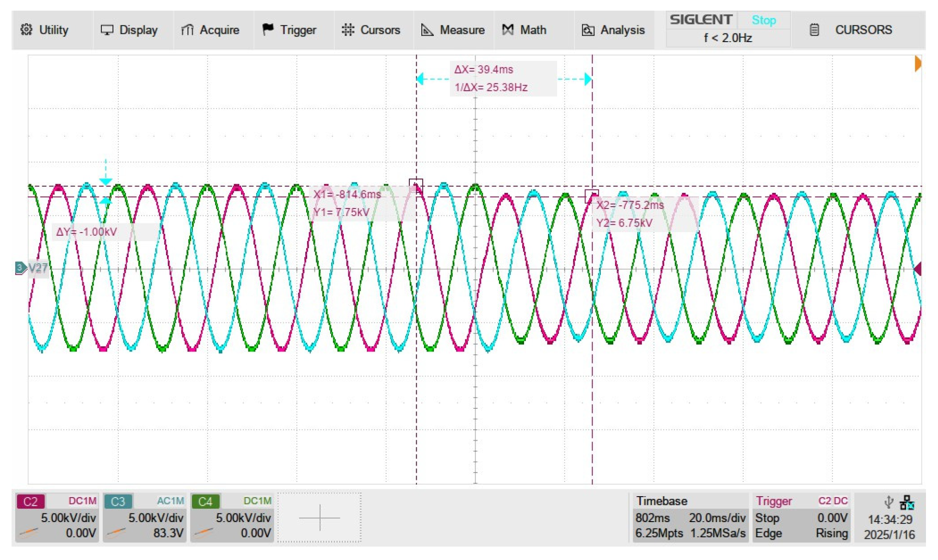The height and width of the screenshot is (560, 938).
Task: Toggle channel C2 label
Action: click(31, 502)
